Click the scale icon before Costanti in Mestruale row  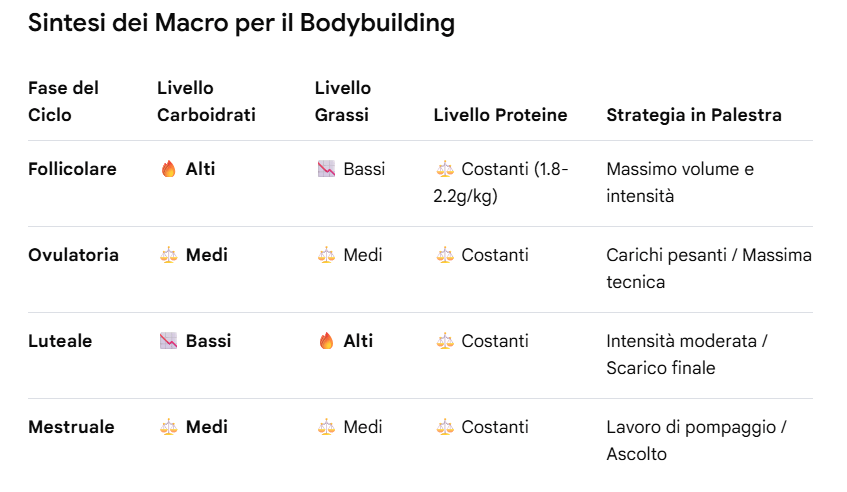coord(445,427)
